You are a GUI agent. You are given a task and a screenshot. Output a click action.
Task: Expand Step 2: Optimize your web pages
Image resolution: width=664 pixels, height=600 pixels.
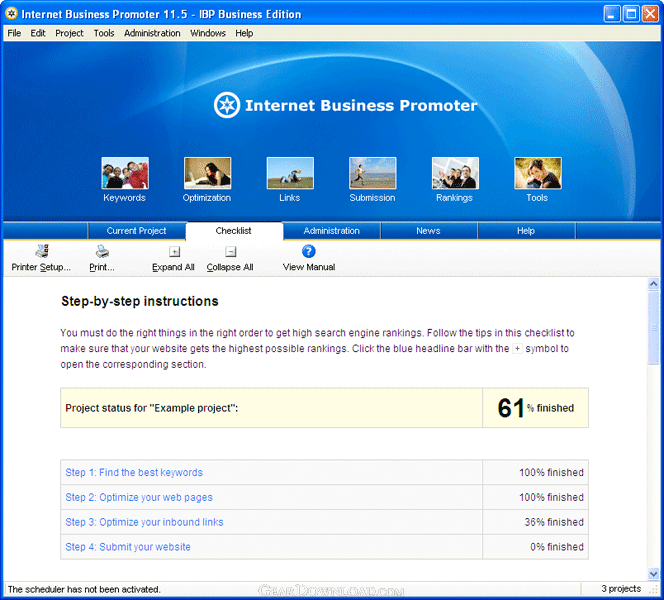[x=139, y=498]
